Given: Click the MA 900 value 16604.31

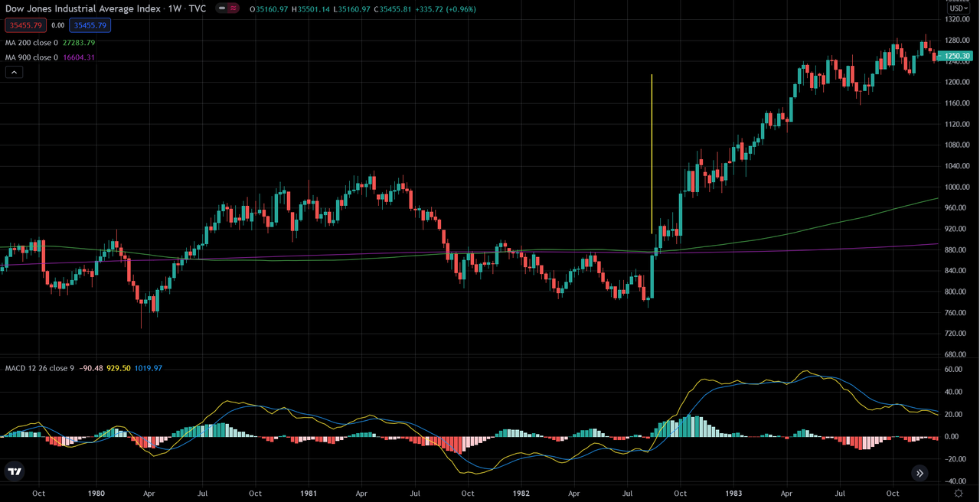Looking at the screenshot, I should pyautogui.click(x=79, y=57).
